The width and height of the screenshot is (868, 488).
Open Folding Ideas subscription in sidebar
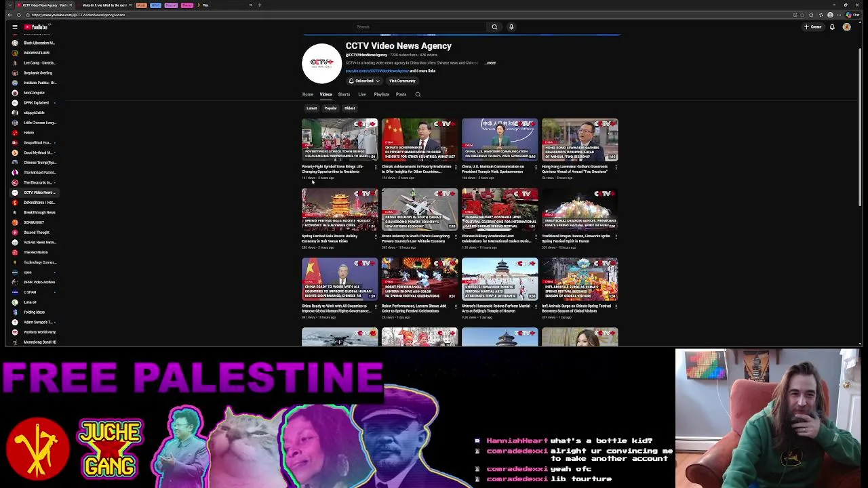click(33, 312)
